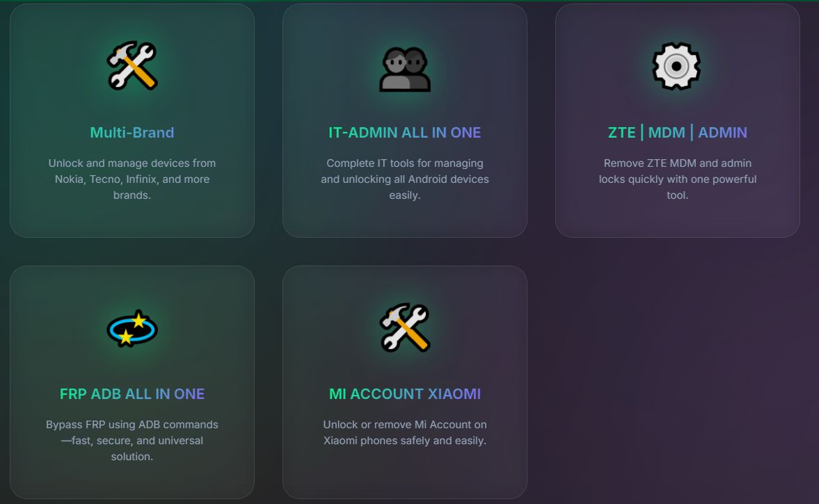The width and height of the screenshot is (819, 504).
Task: Open the ZTE | MDM | ADMIN heading
Action: click(678, 132)
